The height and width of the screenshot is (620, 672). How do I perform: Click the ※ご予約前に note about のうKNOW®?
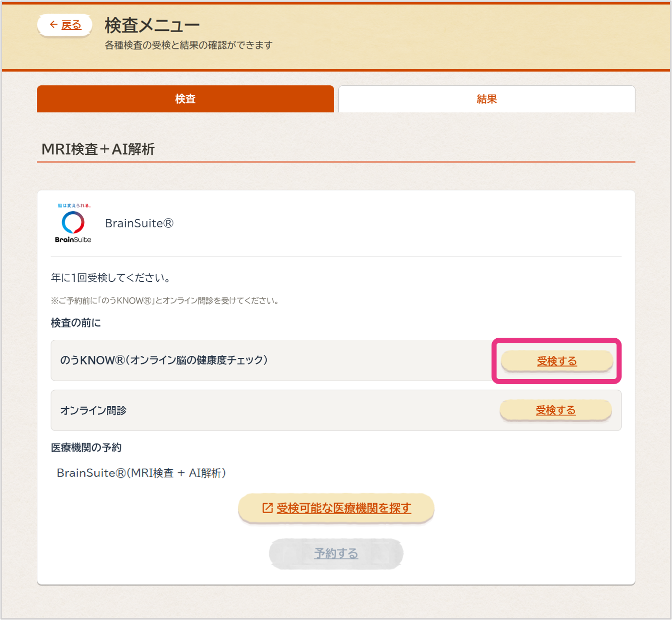pyautogui.click(x=165, y=301)
